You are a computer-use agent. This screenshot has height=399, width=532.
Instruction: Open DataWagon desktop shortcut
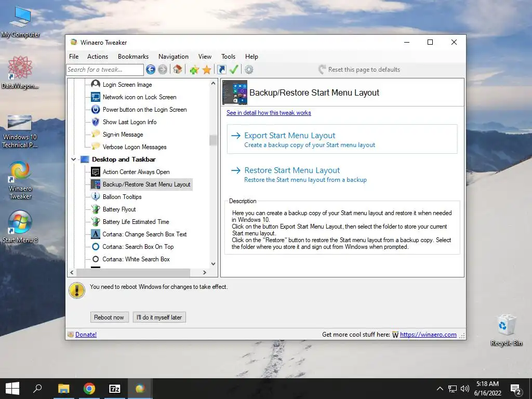(20, 72)
